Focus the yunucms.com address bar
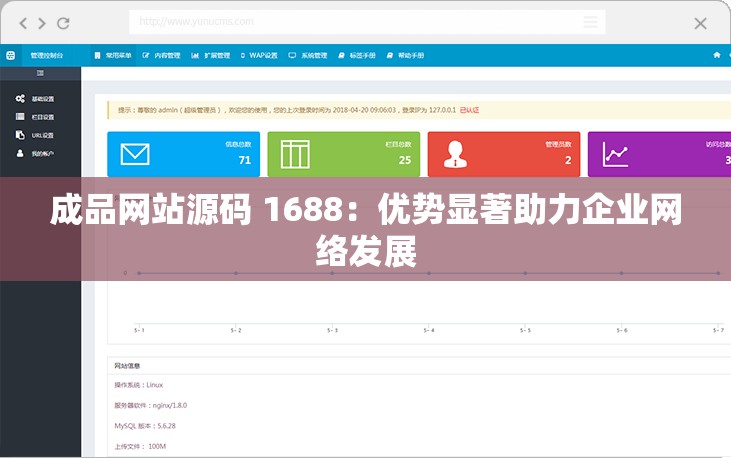731x458 pixels. pyautogui.click(x=367, y=22)
